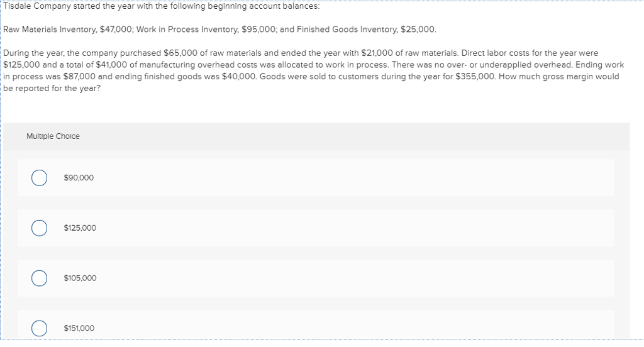The width and height of the screenshot is (644, 347).
Task: Click the $125,000 answer choice label
Action: pyautogui.click(x=80, y=228)
